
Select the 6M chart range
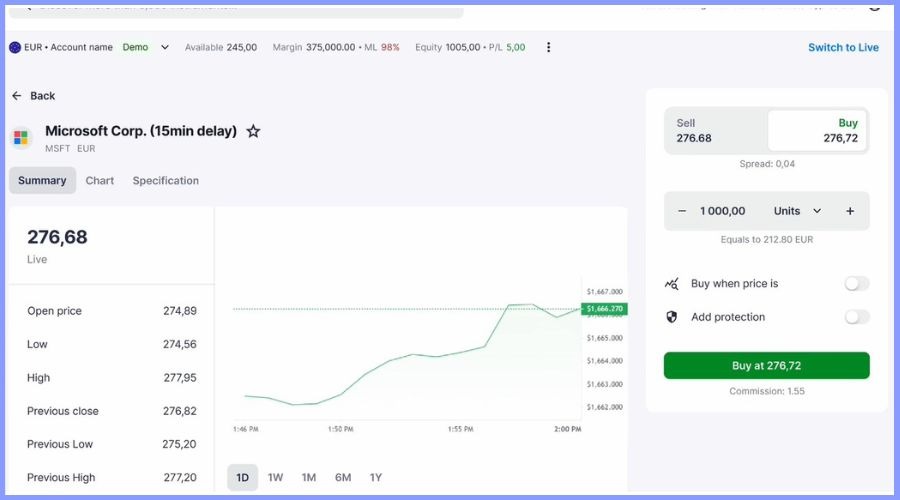tap(343, 478)
